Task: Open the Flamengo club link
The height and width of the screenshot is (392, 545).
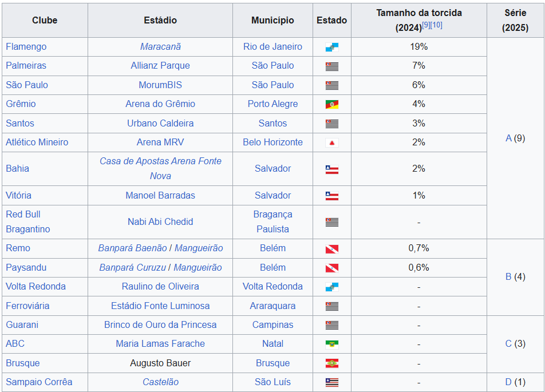Action: pos(26,47)
